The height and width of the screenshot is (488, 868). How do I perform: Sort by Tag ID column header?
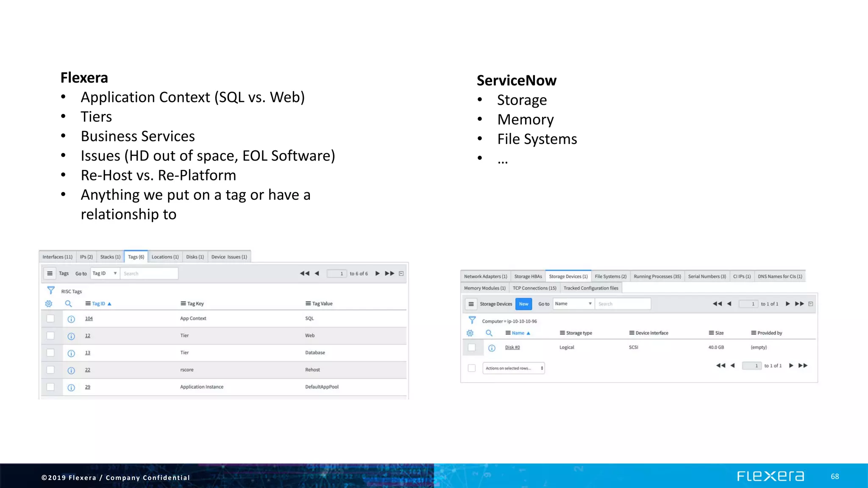click(99, 304)
